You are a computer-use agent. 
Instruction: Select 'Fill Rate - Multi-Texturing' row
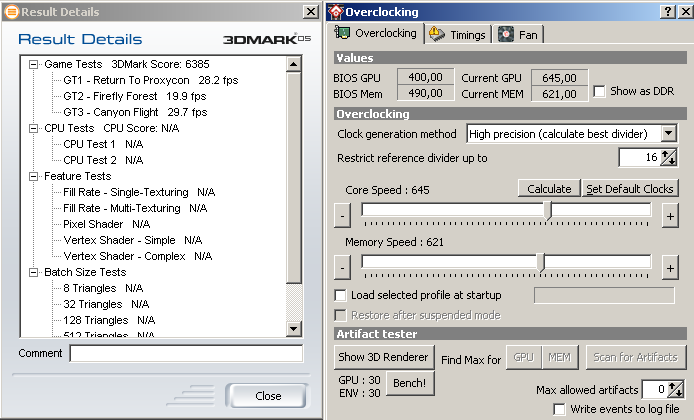(135, 208)
